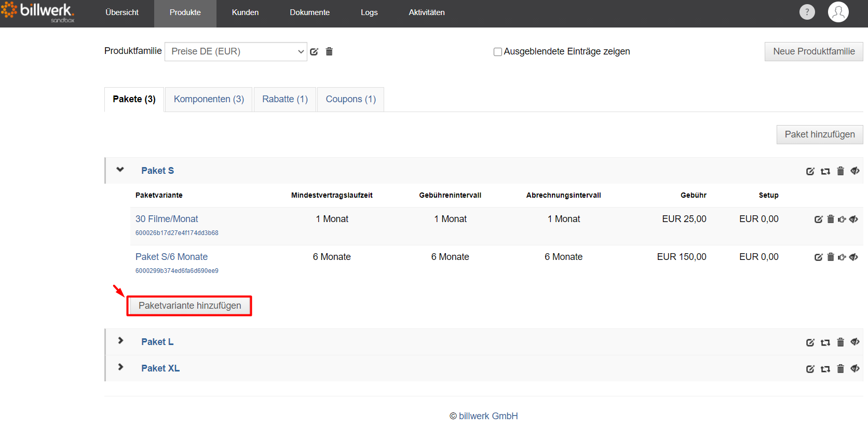Delete Paket S with the trash icon
This screenshot has width=868, height=427.
click(840, 171)
